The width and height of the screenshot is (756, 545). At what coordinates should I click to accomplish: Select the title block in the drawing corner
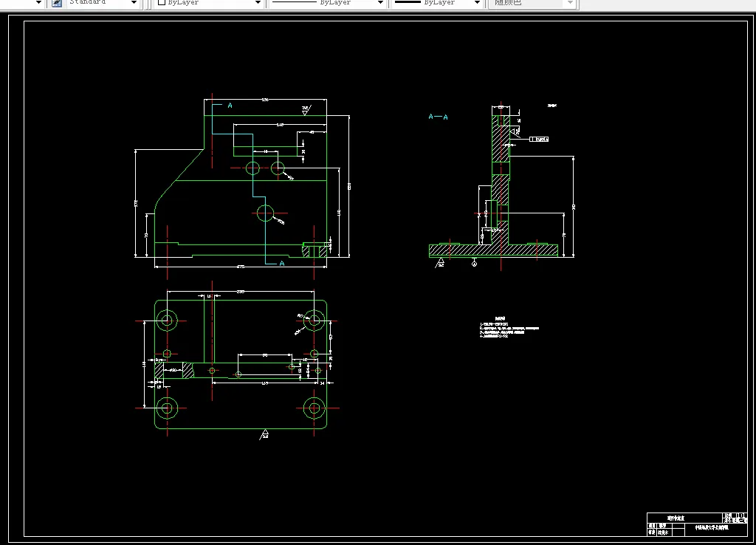[697, 525]
